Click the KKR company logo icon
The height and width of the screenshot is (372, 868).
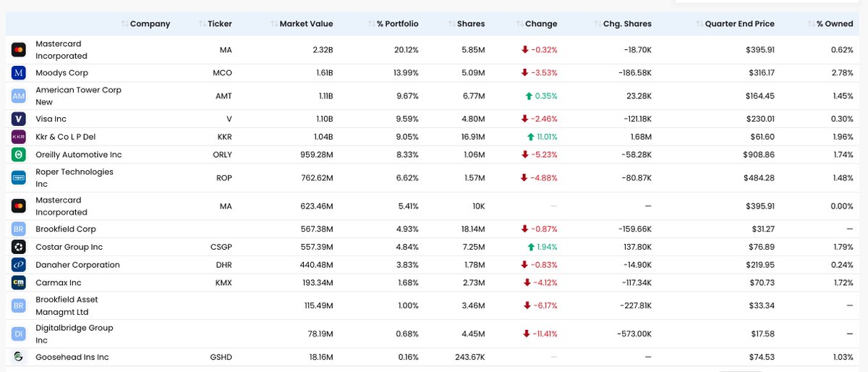click(x=19, y=137)
